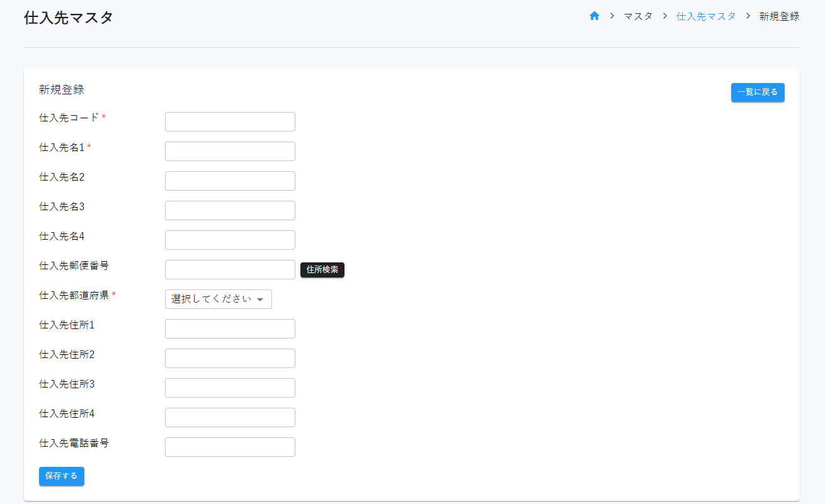Focus the 仕入先住所3 input field
Viewport: 825px width, 504px height.
(230, 388)
